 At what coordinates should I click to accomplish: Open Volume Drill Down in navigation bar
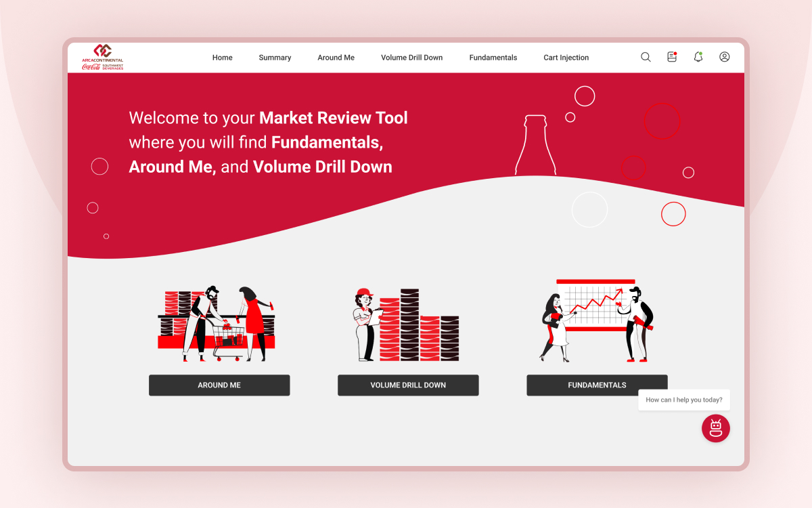pyautogui.click(x=411, y=58)
